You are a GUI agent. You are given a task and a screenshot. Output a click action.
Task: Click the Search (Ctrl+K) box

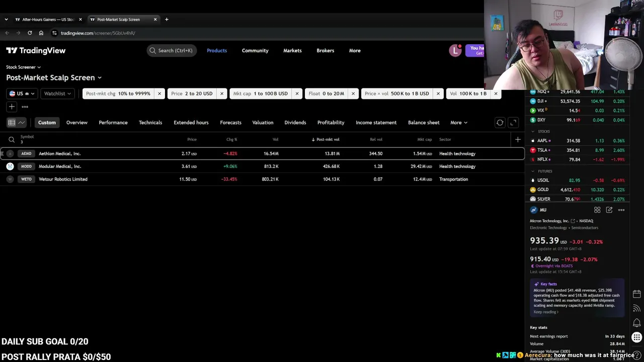pos(171,51)
